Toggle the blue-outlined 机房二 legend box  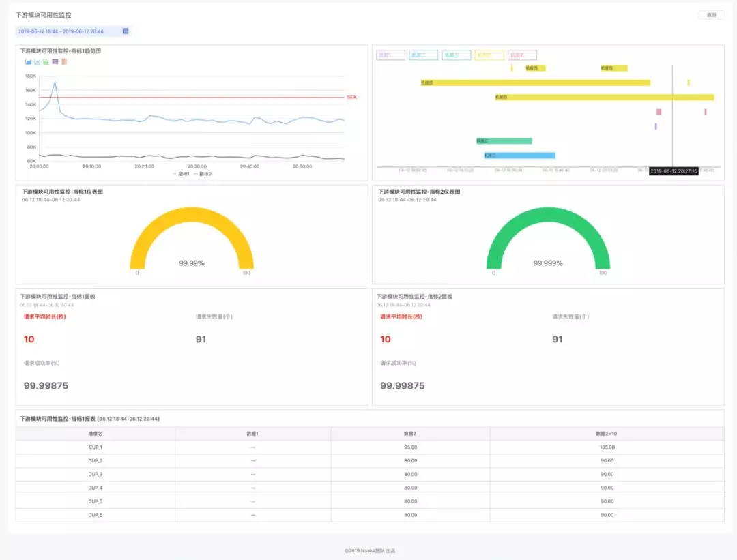(x=424, y=55)
